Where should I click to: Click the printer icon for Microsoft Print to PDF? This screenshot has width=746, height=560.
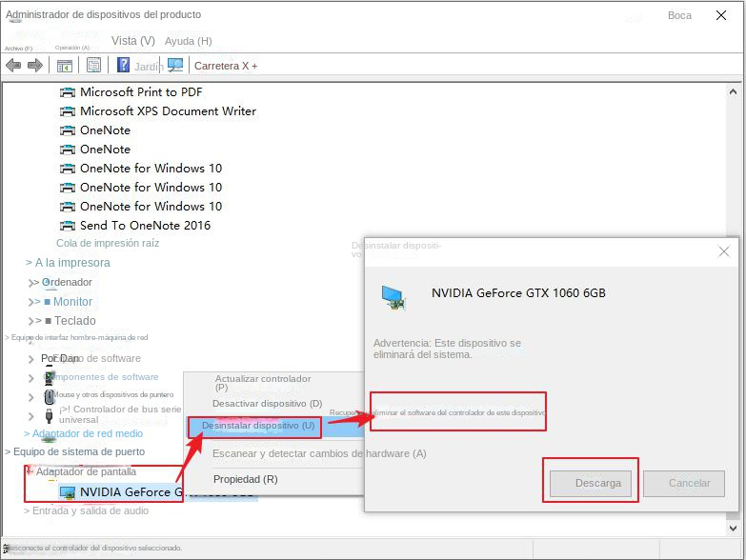(68, 92)
